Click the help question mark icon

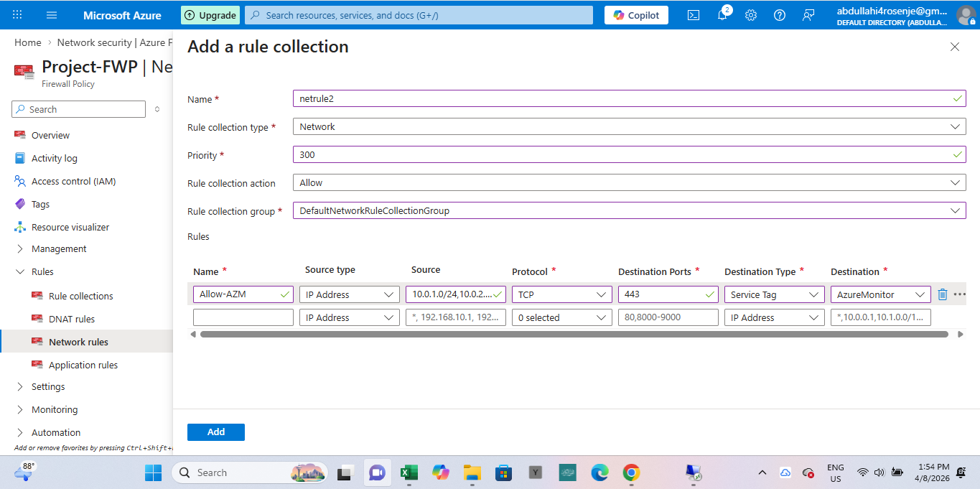[x=780, y=15]
